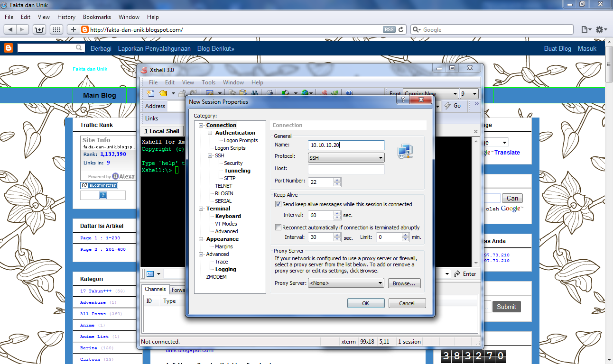Select the Channels tab in Xshell
This screenshot has height=364, width=613.
click(x=155, y=290)
